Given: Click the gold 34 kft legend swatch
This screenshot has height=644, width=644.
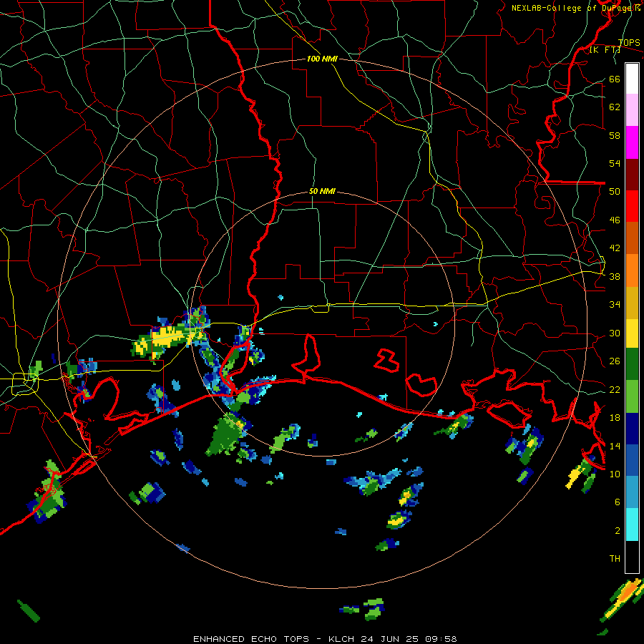Looking at the screenshot, I should click(632, 303).
